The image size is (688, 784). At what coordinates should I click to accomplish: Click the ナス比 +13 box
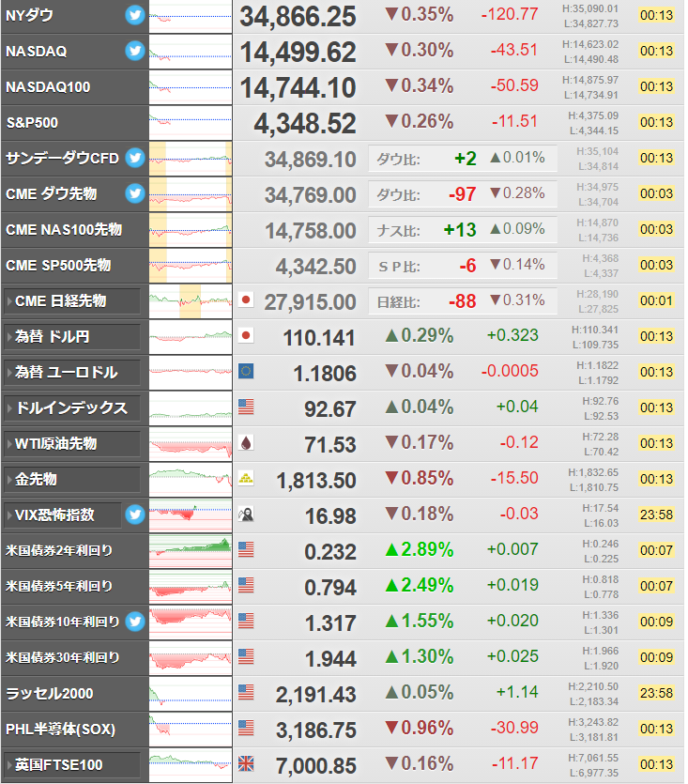point(463,230)
